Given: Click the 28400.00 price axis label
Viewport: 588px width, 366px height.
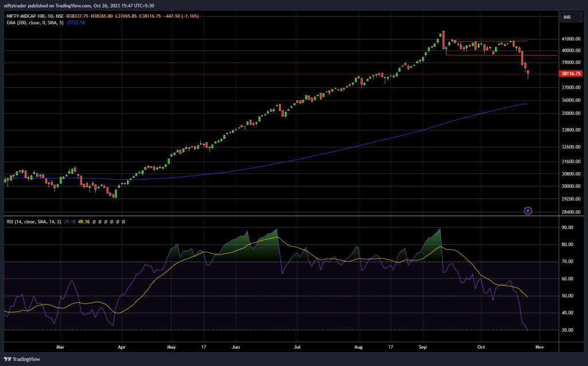Looking at the screenshot, I should pyautogui.click(x=571, y=212).
